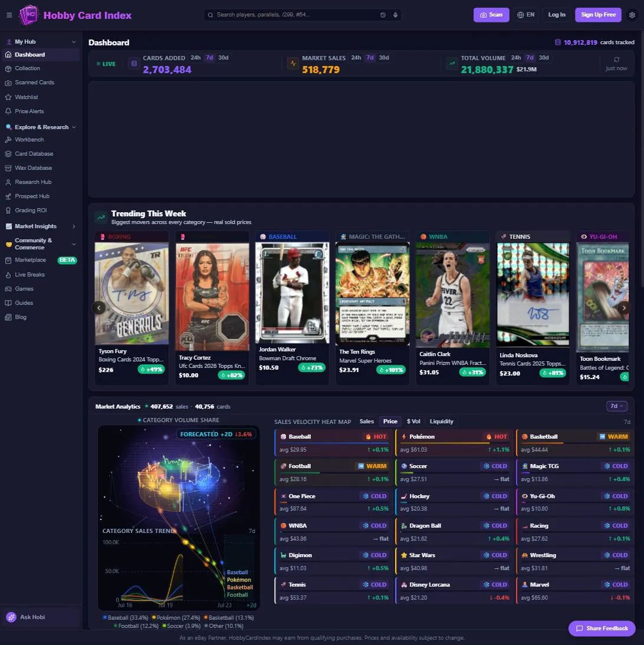Image resolution: width=644 pixels, height=645 pixels.
Task: Open settings gear in header
Action: 632,15
